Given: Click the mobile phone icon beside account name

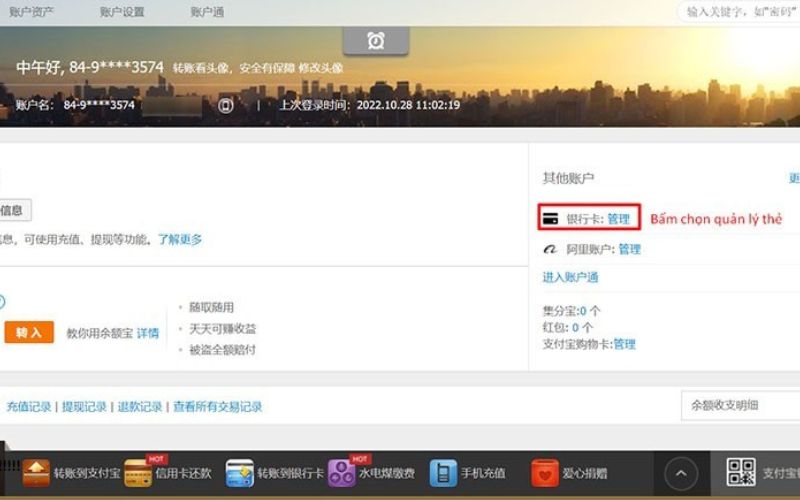Looking at the screenshot, I should click(226, 105).
